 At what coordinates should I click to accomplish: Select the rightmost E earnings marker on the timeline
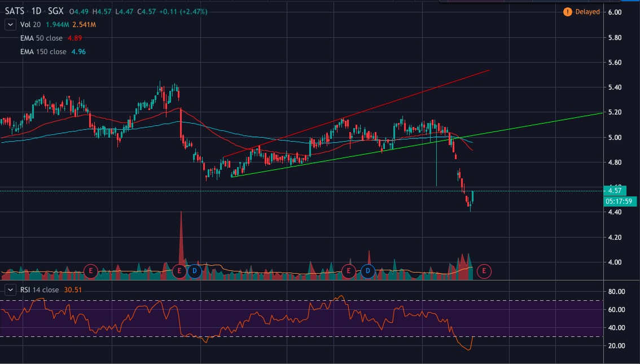click(x=484, y=271)
